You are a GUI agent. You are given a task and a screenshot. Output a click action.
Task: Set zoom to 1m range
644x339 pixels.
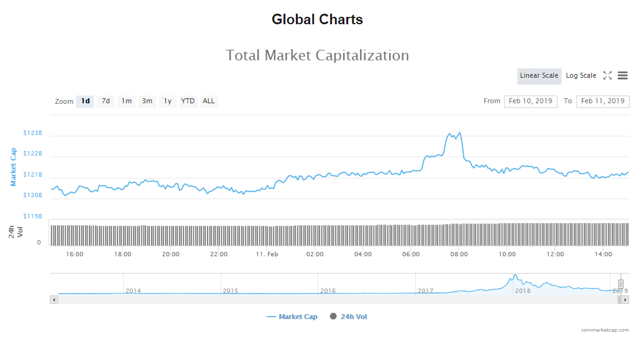coord(126,101)
